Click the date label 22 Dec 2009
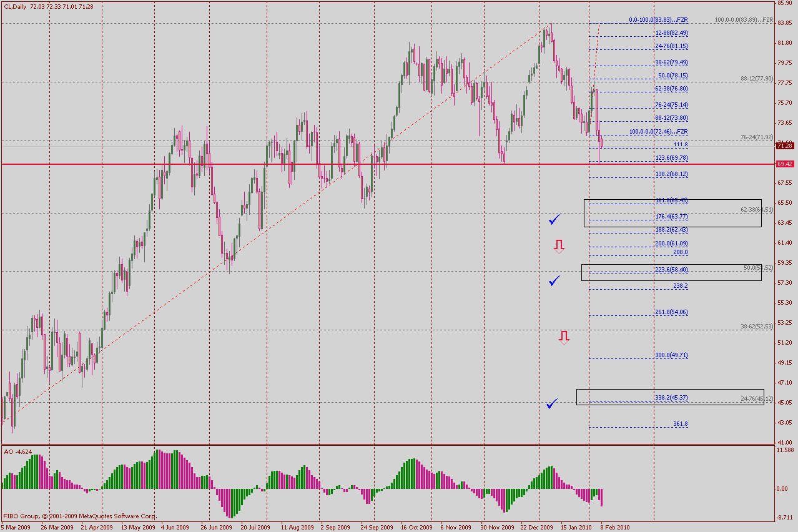This screenshot has height=532, width=798. point(536,527)
